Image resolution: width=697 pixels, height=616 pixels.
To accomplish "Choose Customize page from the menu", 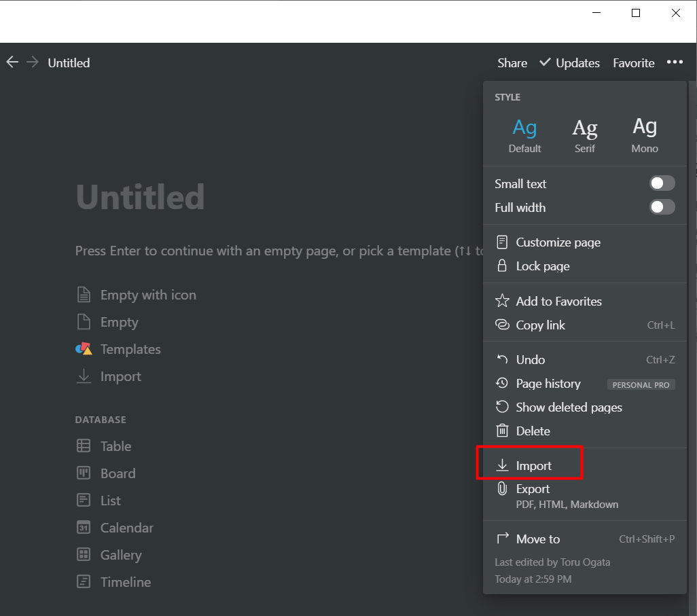I will [x=585, y=242].
